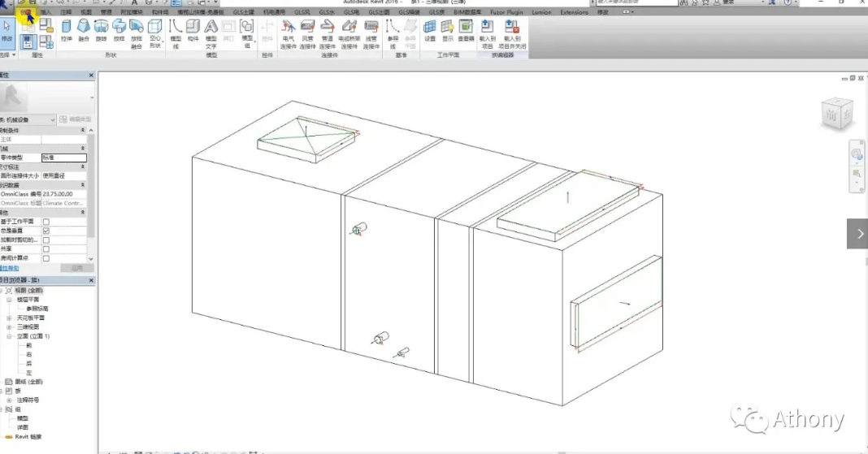The height and width of the screenshot is (454, 868).
Task: Close the Properties panel
Action: click(x=91, y=76)
